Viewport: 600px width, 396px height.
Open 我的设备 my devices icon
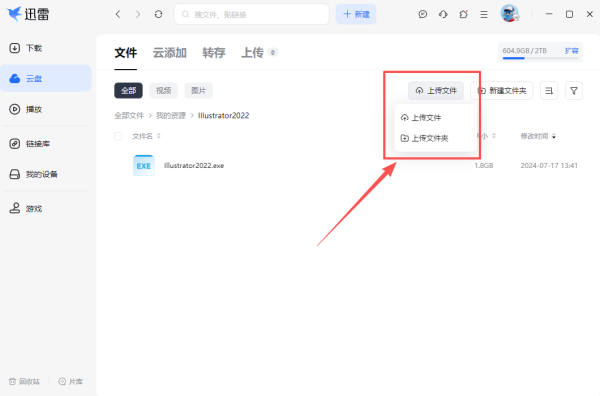15,174
